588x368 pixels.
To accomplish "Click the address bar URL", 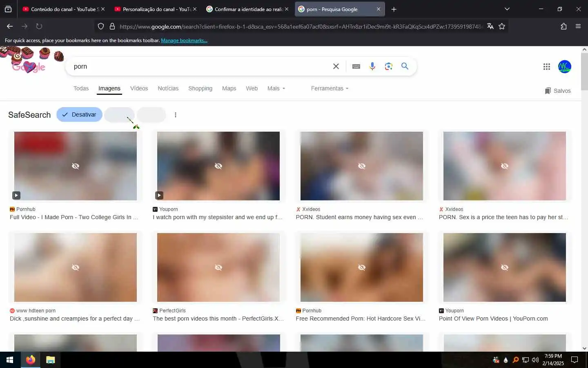I will point(301,26).
